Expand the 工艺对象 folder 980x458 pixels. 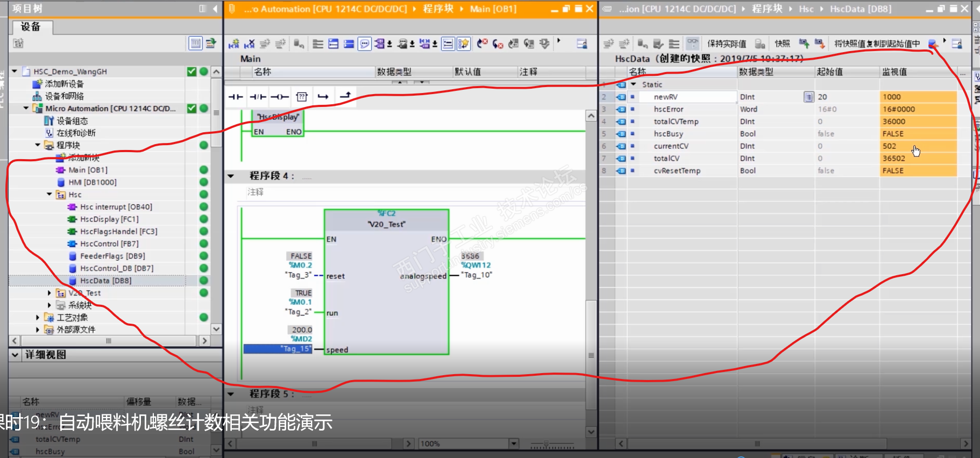tap(38, 317)
